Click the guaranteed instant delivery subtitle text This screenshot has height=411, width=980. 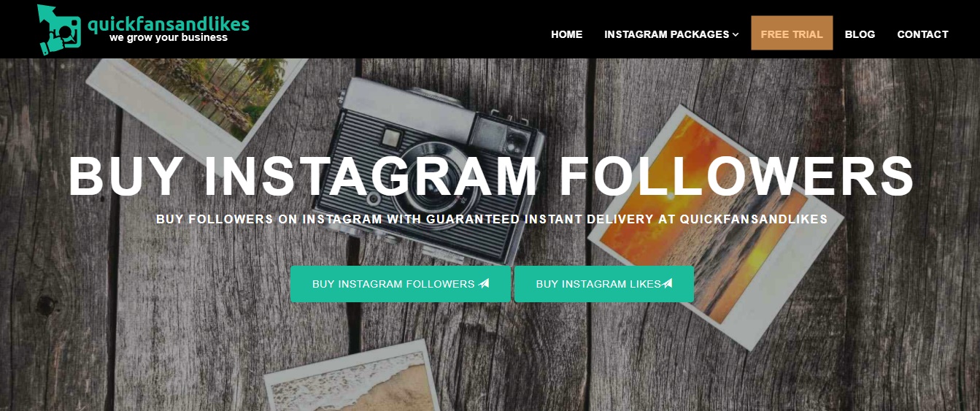[x=492, y=219]
